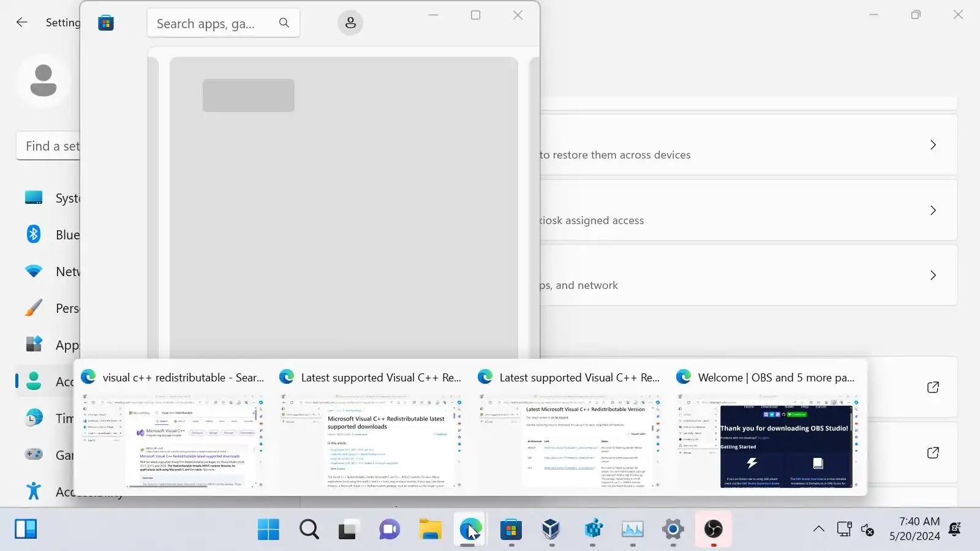Expand the 'kiosk assigned access' row
Image resolution: width=980 pixels, height=551 pixels.
748,210
